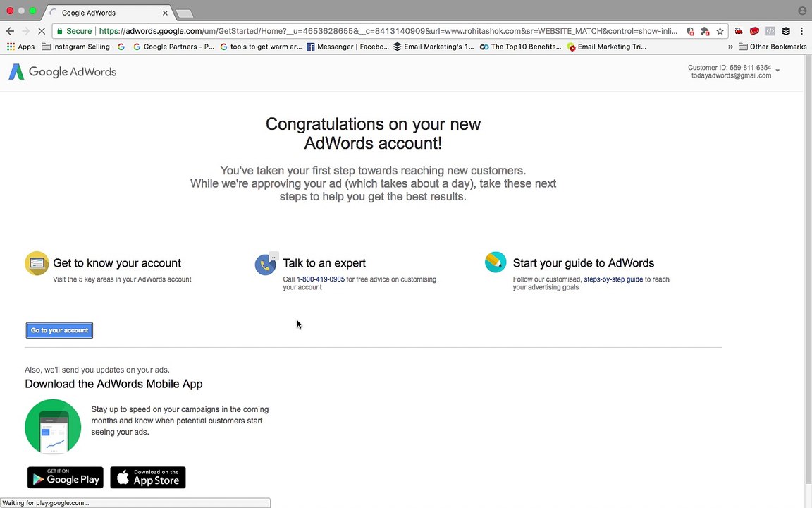Click the green mobile app illustration
The width and height of the screenshot is (812, 508).
tap(53, 427)
